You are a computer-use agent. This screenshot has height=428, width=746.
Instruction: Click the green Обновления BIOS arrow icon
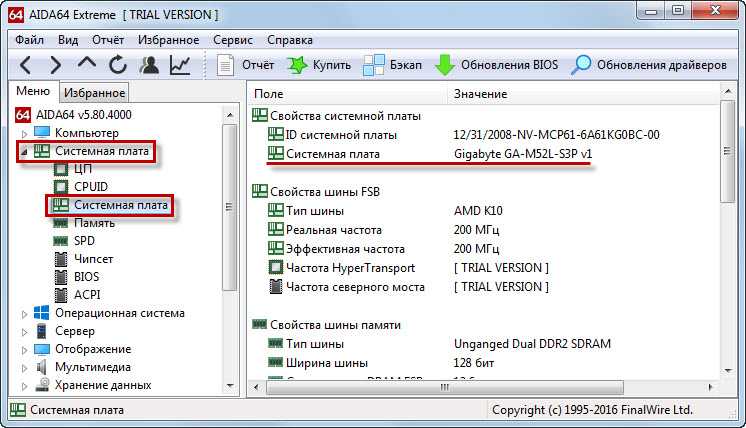coord(445,65)
